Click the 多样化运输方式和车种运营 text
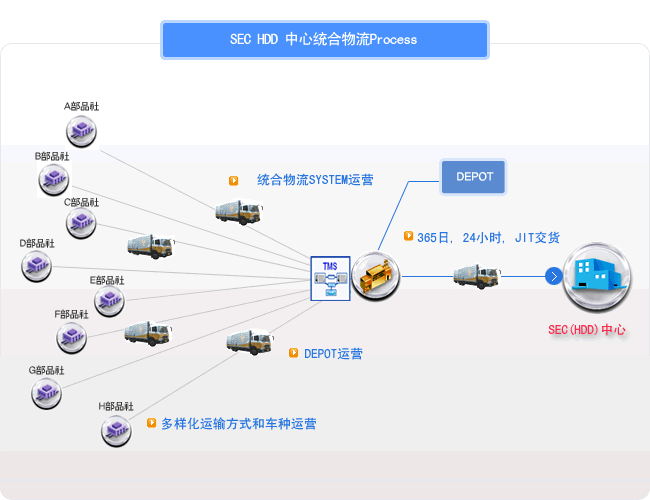This screenshot has width=650, height=500. click(x=238, y=424)
